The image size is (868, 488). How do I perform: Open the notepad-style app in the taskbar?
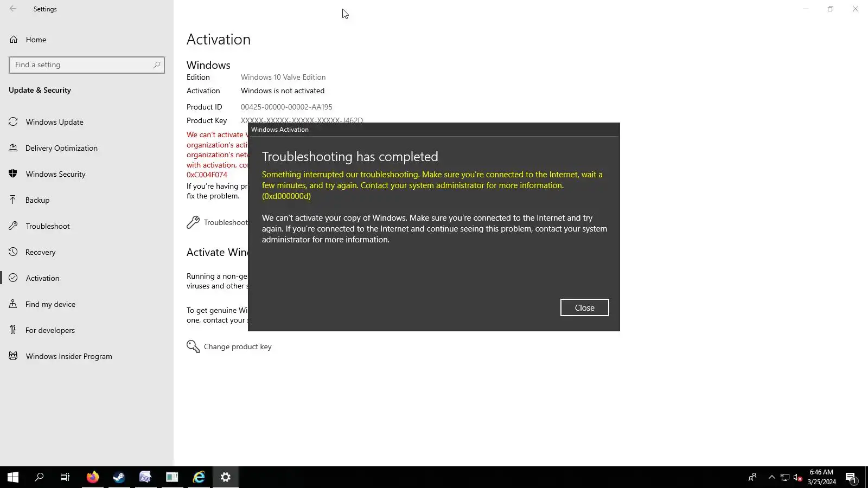(x=145, y=477)
